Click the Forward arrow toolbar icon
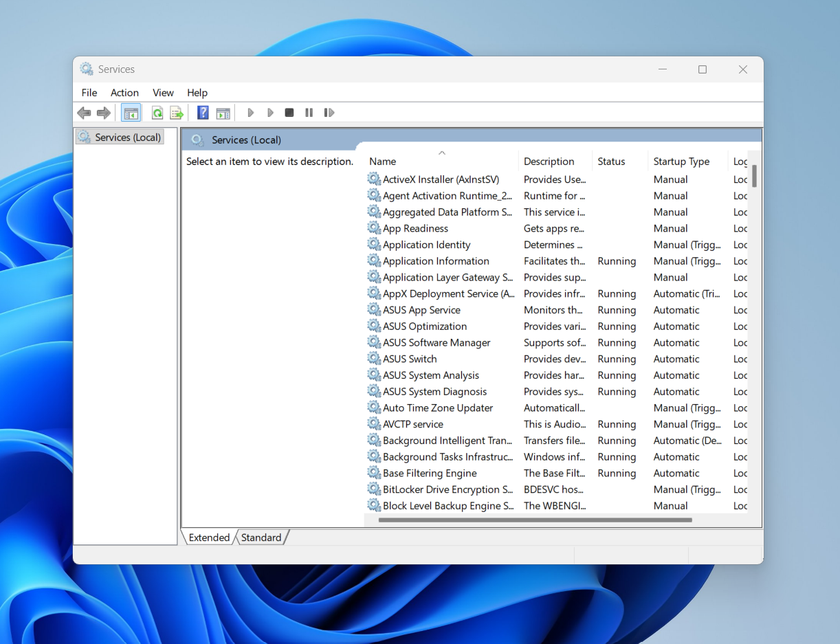 [x=104, y=113]
